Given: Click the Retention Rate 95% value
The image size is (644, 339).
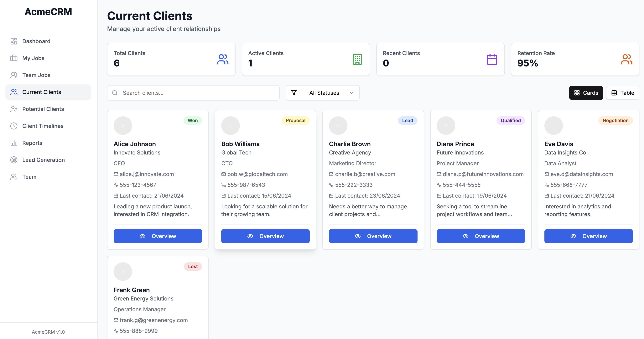Looking at the screenshot, I should (527, 63).
